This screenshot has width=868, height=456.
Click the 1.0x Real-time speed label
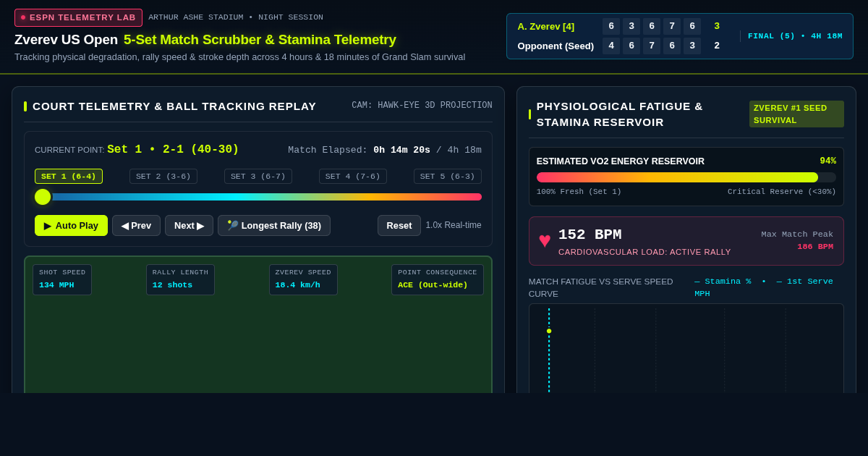pos(454,225)
